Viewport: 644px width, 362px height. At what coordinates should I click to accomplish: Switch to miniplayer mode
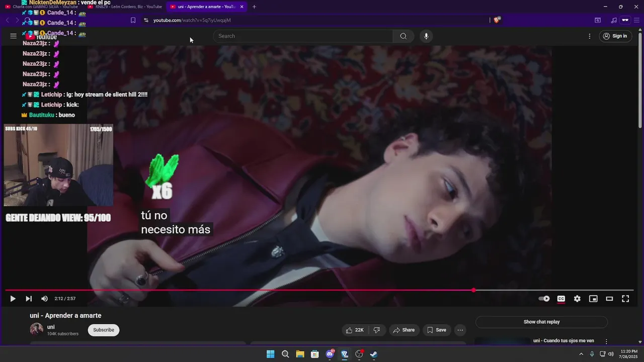pos(593,299)
